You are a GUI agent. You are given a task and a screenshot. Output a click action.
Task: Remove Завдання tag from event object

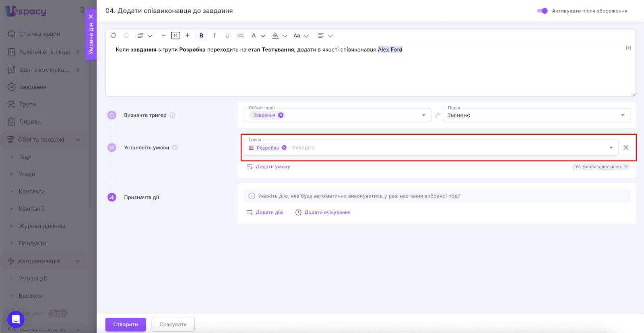[281, 115]
